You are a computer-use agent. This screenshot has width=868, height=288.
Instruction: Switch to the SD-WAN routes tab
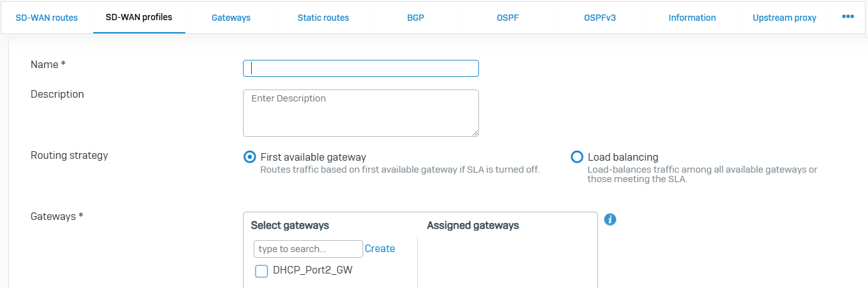[47, 18]
